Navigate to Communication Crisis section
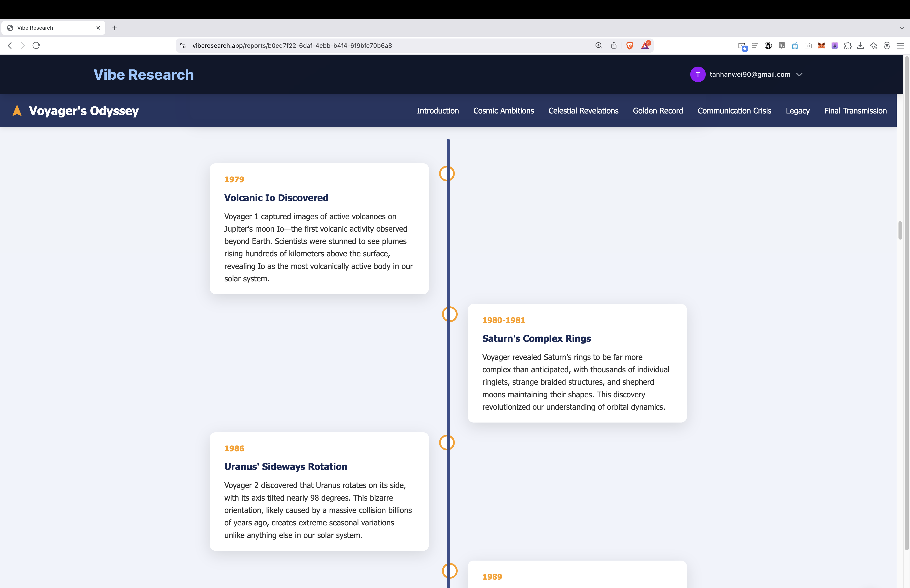Image resolution: width=910 pixels, height=588 pixels. pos(734,111)
